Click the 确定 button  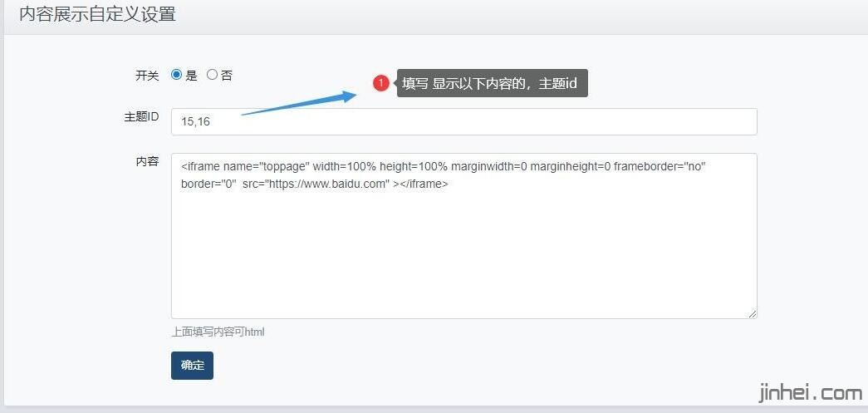(192, 366)
